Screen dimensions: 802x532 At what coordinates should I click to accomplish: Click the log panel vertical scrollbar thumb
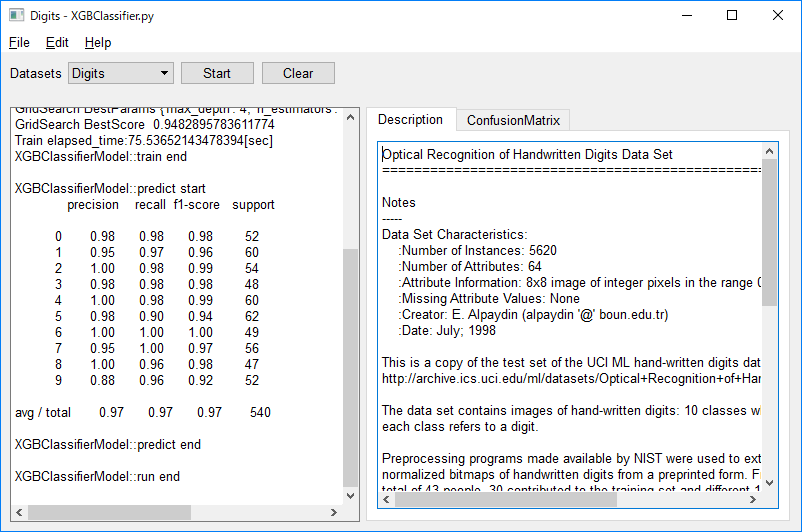click(x=350, y=367)
